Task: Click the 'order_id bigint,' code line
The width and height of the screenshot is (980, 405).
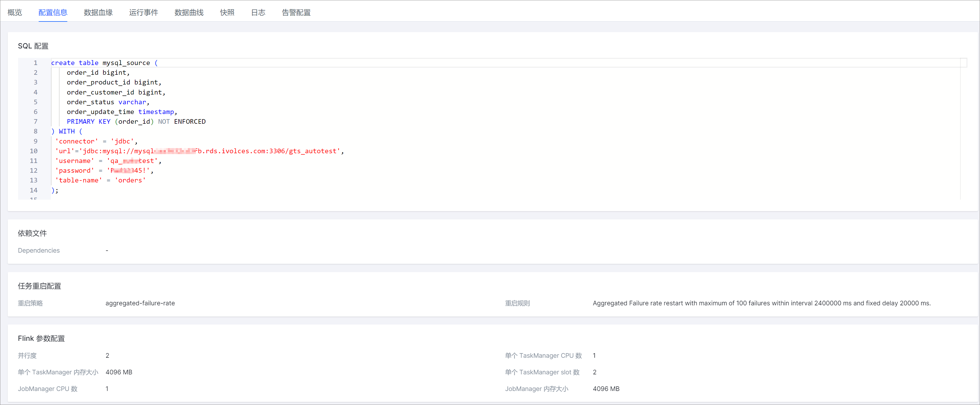Action: 98,73
